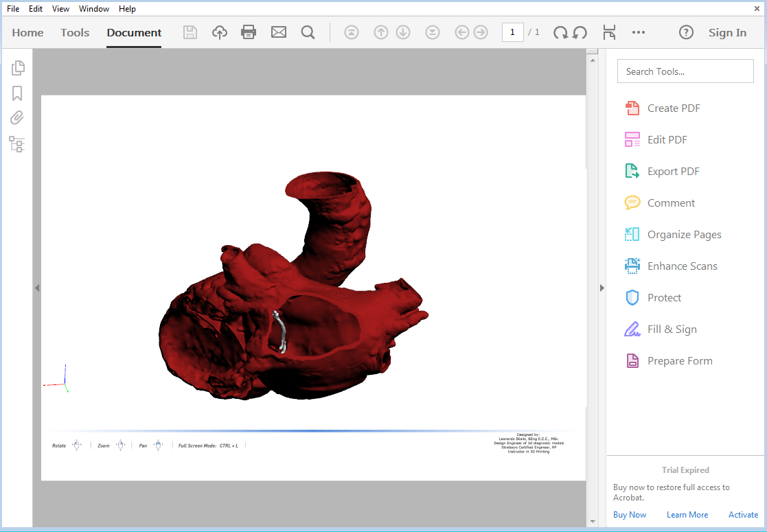Image resolution: width=767 pixels, height=532 pixels.
Task: Open the Protect tool
Action: pos(653,298)
